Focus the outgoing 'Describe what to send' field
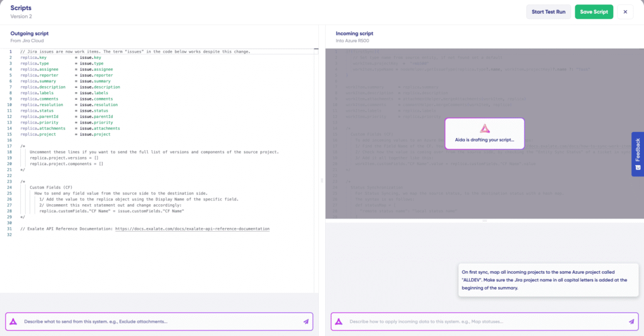This screenshot has width=644, height=336. pos(157,321)
